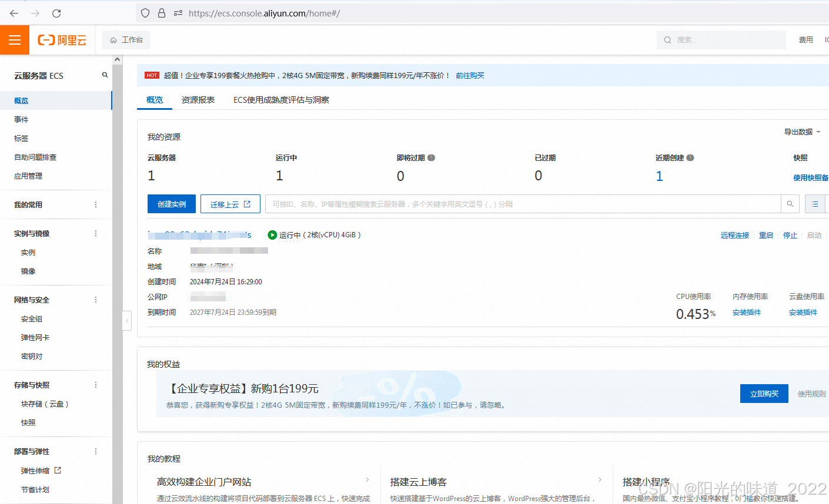Open the more-options dots beside 实例与镜像
The image size is (829, 504).
point(96,233)
